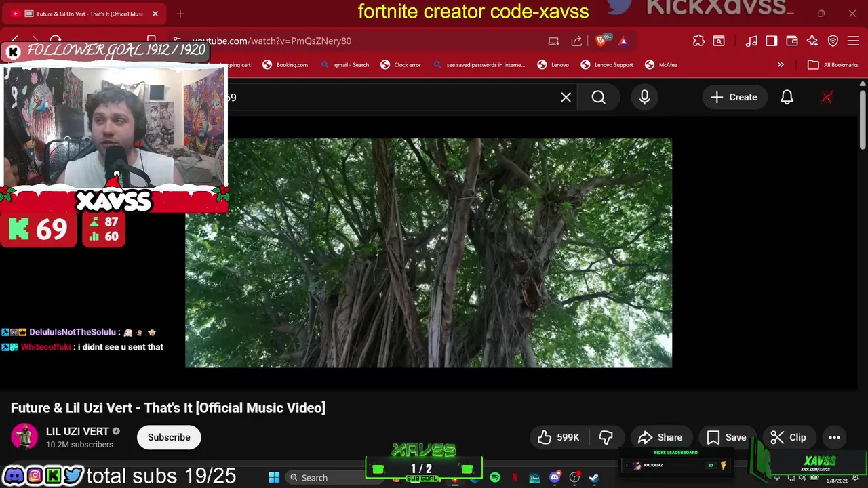
Task: Start voice search with the microphone
Action: 644,97
